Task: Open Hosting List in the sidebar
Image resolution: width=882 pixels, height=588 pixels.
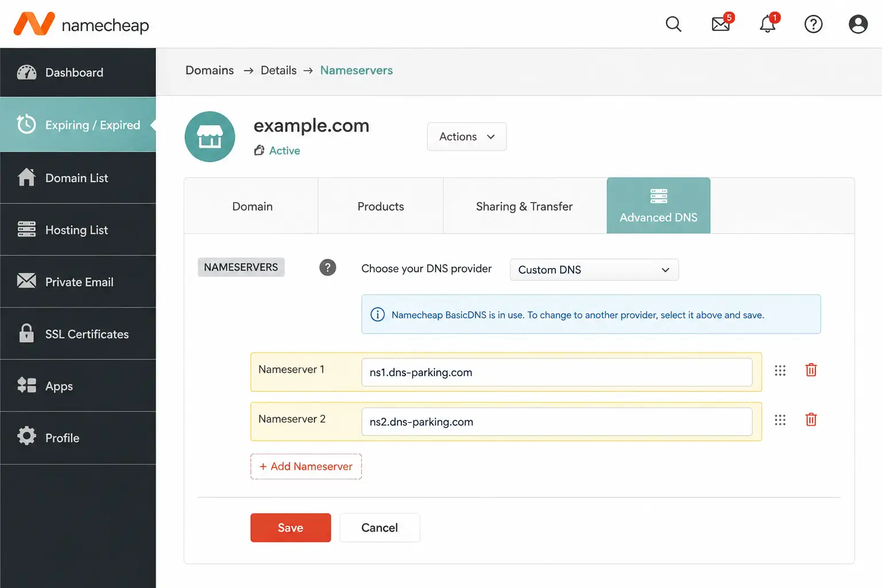Action: (78, 230)
